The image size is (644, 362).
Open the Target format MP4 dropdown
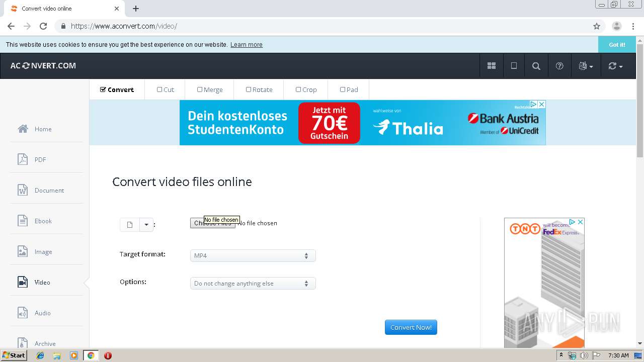pyautogui.click(x=253, y=255)
